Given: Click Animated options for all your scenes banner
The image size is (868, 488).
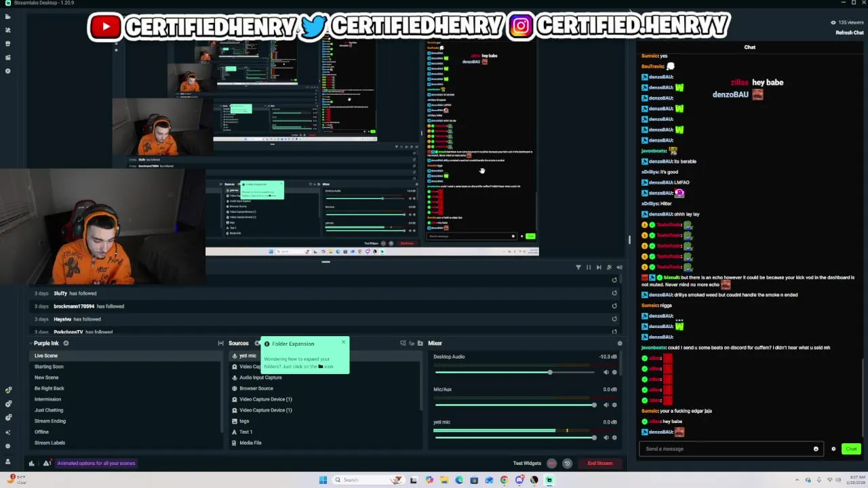Looking at the screenshot, I should point(96,464).
